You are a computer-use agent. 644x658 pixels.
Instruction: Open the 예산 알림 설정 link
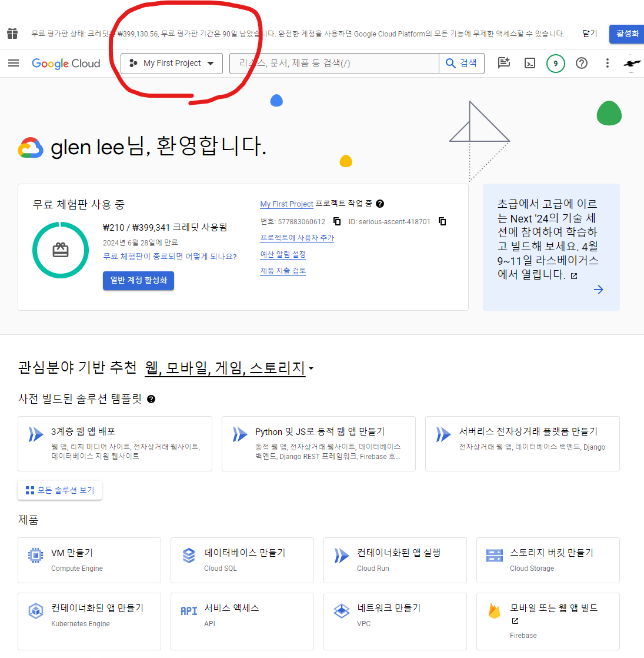[282, 255]
